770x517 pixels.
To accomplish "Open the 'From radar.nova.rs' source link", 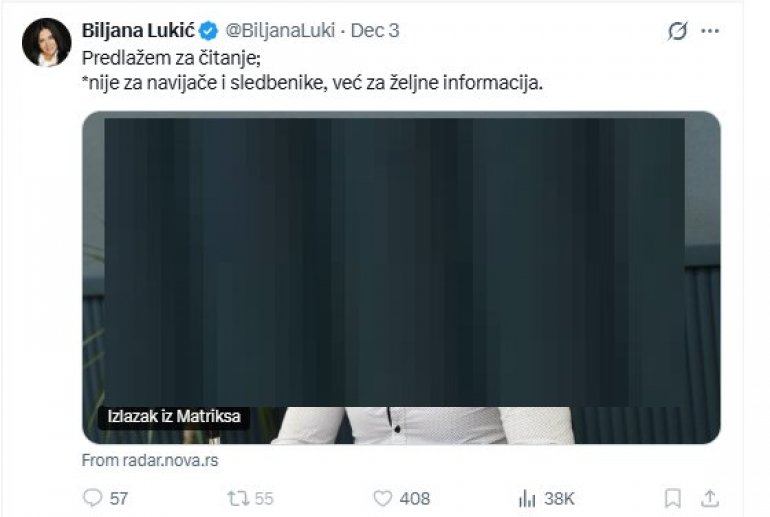I will tap(150, 461).
